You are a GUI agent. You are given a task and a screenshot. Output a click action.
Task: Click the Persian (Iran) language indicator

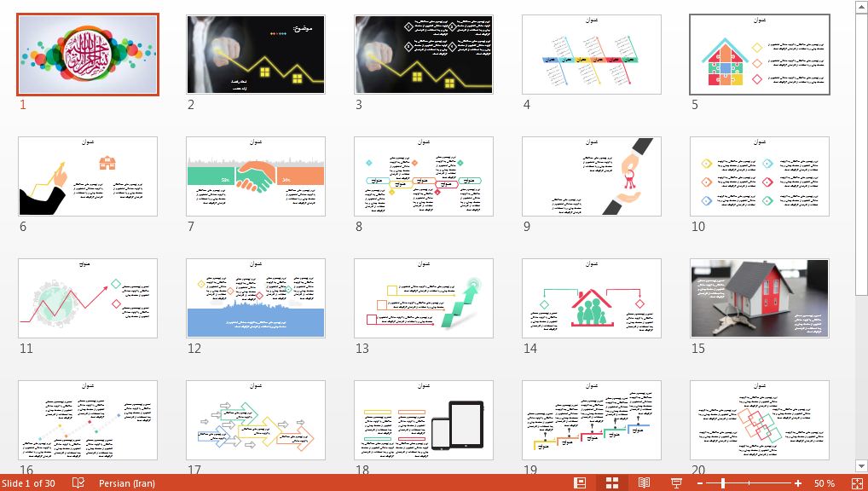click(127, 483)
